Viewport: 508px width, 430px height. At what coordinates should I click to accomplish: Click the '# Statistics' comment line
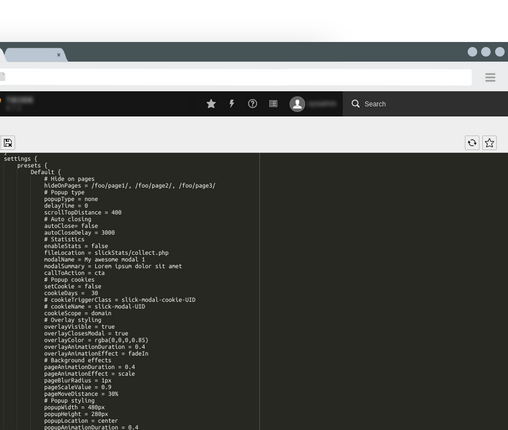click(64, 239)
